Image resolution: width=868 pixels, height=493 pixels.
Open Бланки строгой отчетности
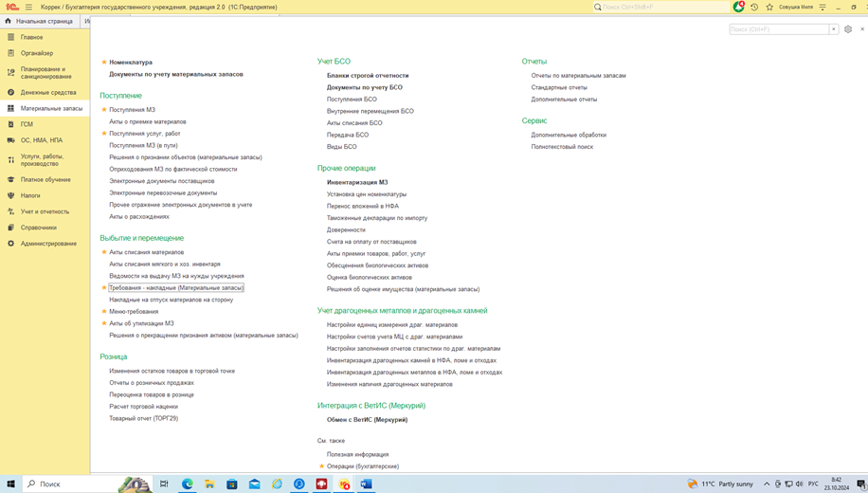(368, 75)
